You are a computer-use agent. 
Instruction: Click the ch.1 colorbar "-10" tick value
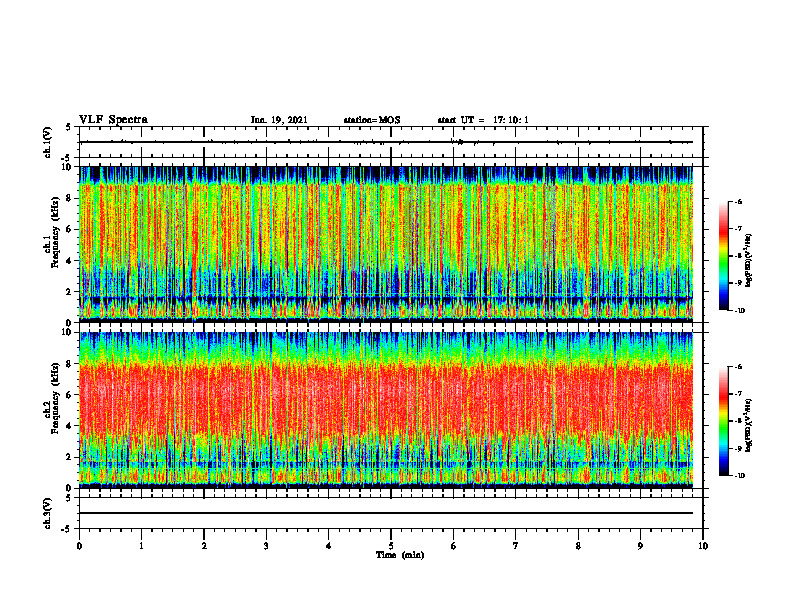(x=739, y=311)
